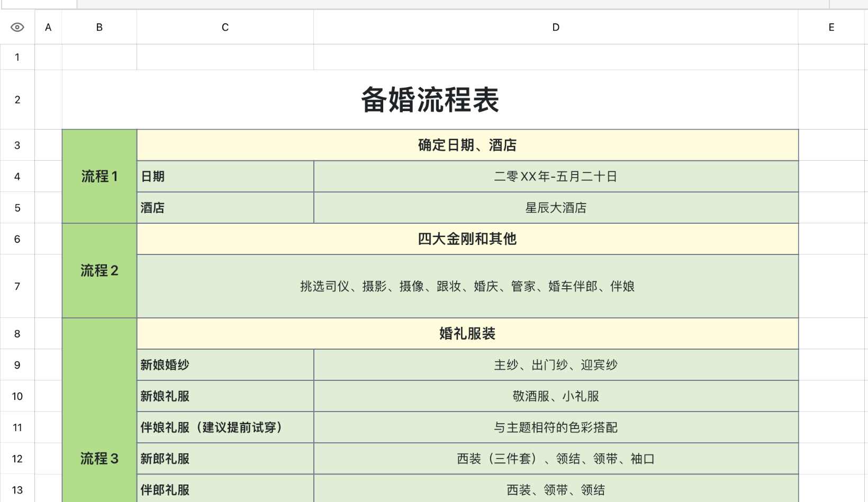Click the 西装（三件套）、领结、领带、袖口 cell
This screenshot has height=502, width=868.
556,458
